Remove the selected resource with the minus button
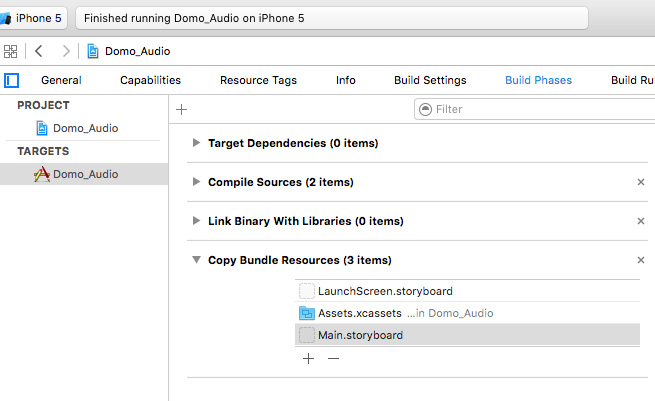 pos(333,358)
